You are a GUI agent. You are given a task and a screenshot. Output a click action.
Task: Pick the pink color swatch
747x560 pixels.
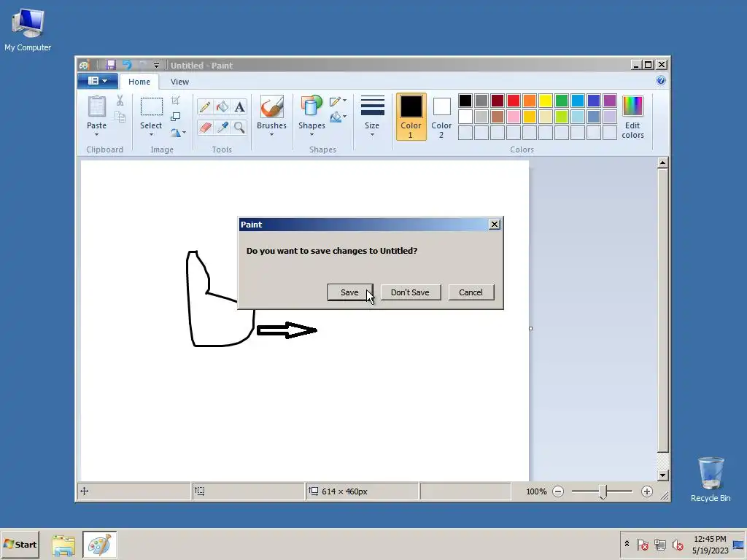(513, 117)
